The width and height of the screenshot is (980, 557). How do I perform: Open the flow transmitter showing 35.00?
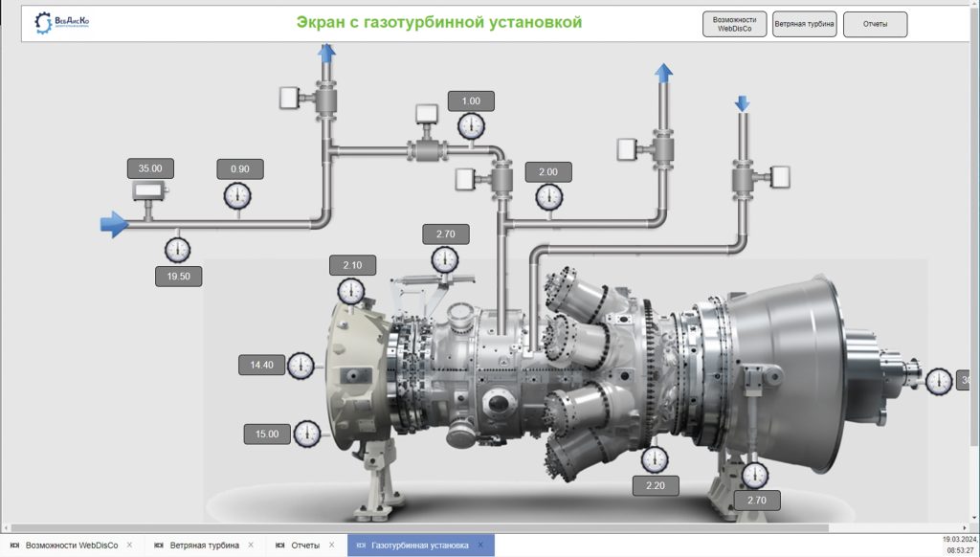pos(149,190)
